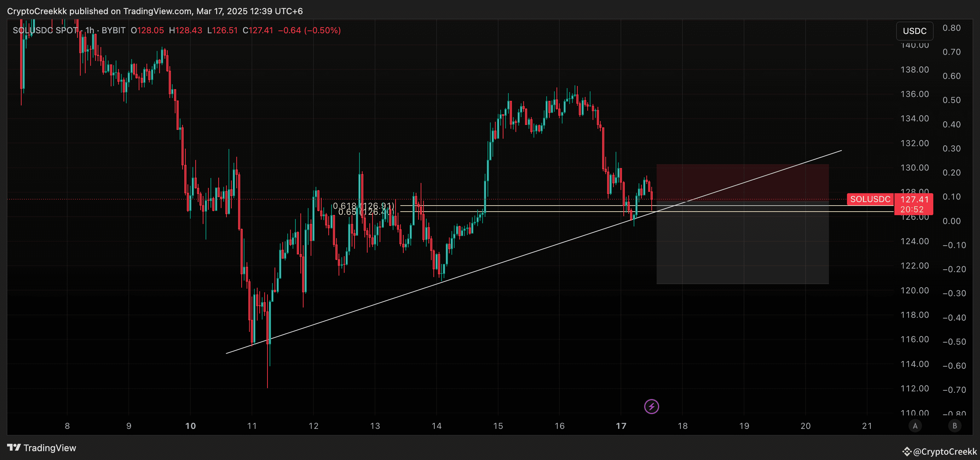Click date 21 on the time axis
980x460 pixels.
tap(867, 426)
